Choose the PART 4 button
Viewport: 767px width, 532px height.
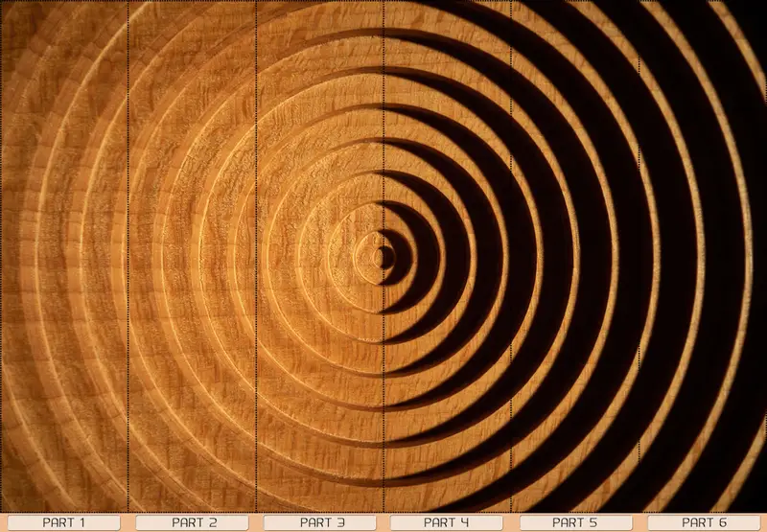446,522
